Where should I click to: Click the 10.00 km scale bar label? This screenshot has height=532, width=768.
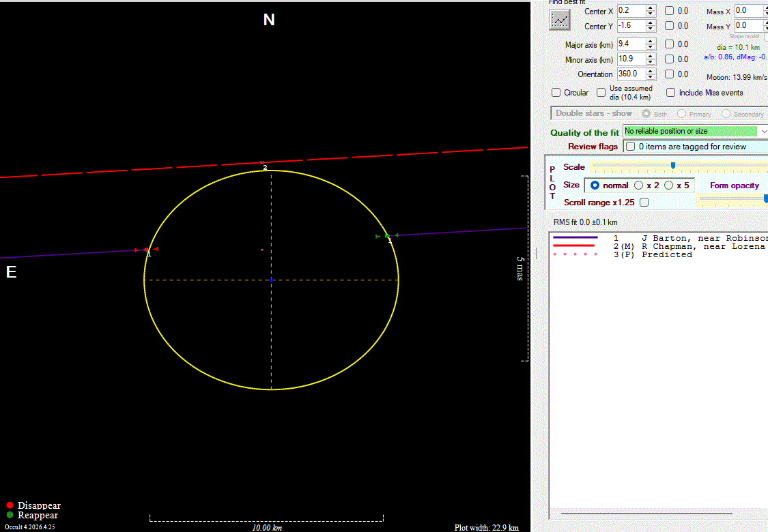(x=267, y=528)
